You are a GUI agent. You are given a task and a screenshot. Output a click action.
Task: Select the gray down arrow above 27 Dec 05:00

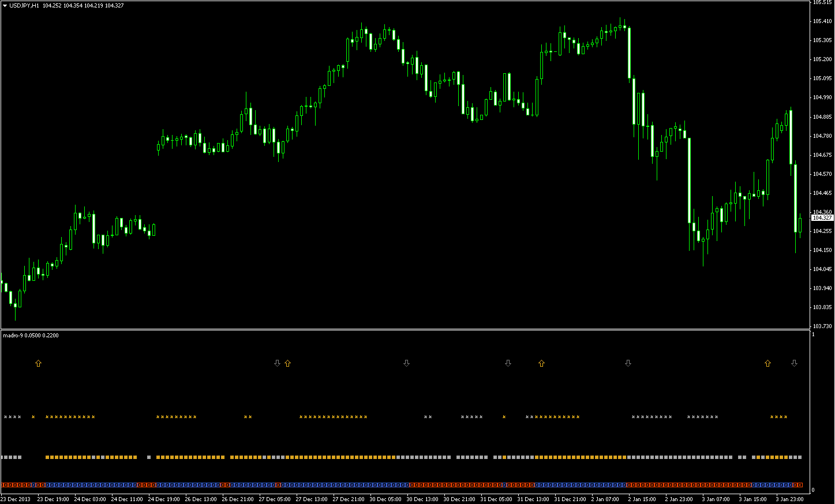[277, 363]
